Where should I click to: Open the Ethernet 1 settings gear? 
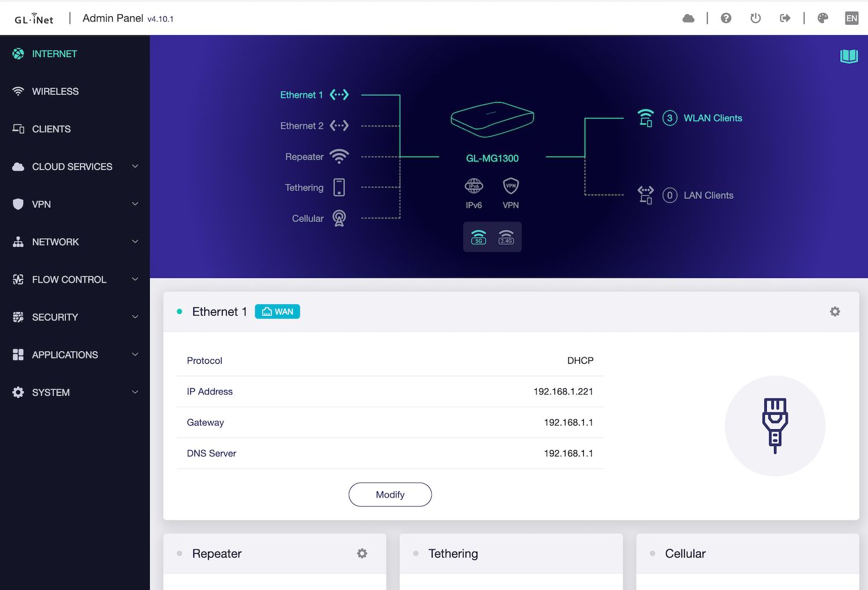point(835,312)
